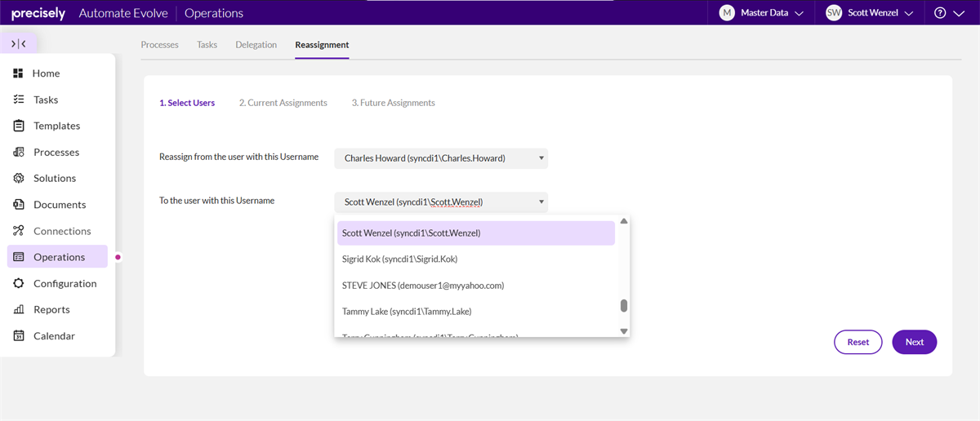Click the Next button
Screen dimensions: 980x421
(x=914, y=342)
